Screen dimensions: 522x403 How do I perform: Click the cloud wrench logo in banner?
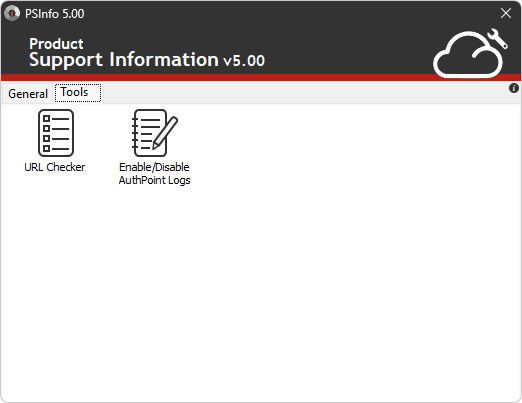pyautogui.click(x=470, y=53)
